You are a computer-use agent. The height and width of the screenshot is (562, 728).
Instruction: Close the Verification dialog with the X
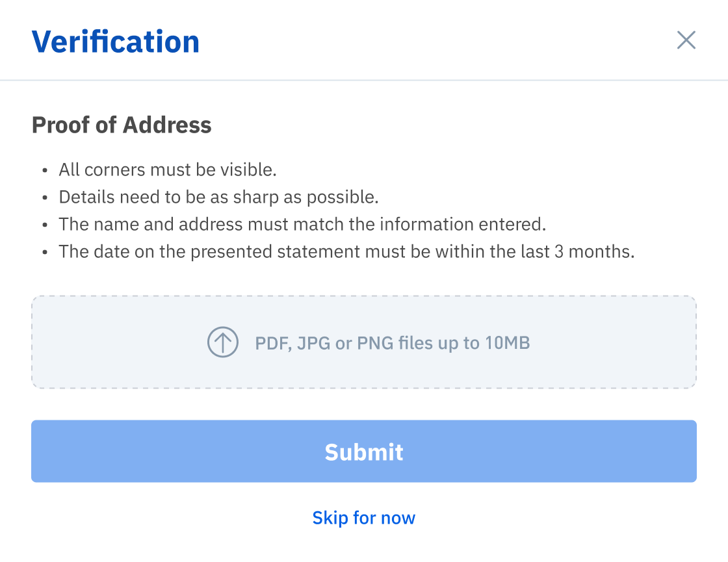[x=686, y=40]
